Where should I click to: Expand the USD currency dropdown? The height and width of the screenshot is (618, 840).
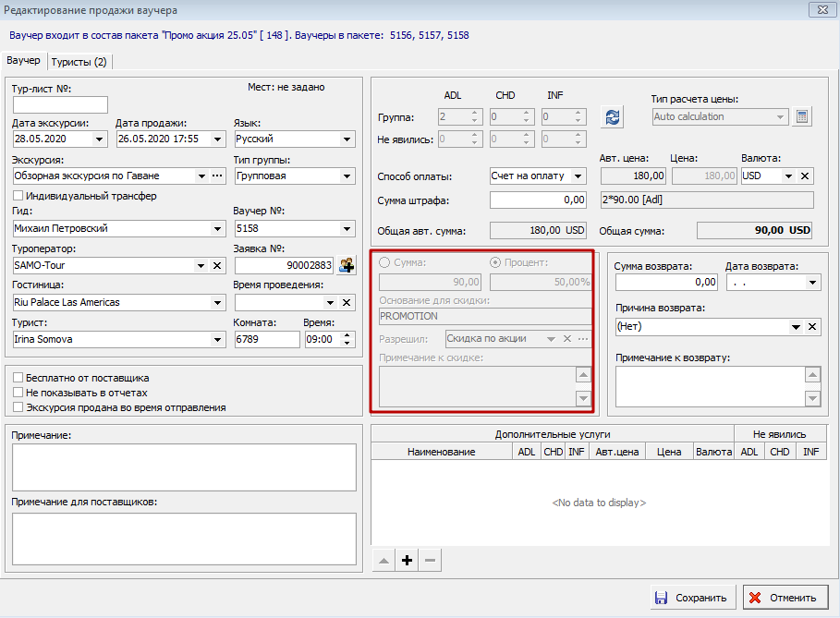[788, 176]
